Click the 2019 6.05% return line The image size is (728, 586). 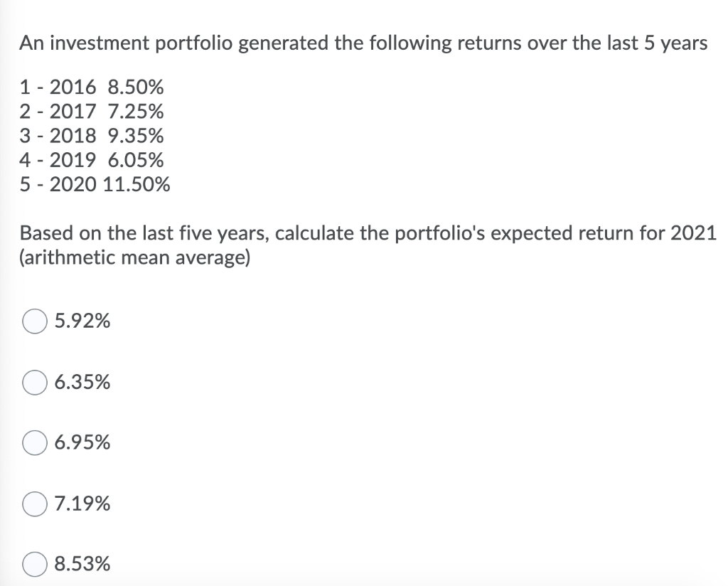[92, 160]
